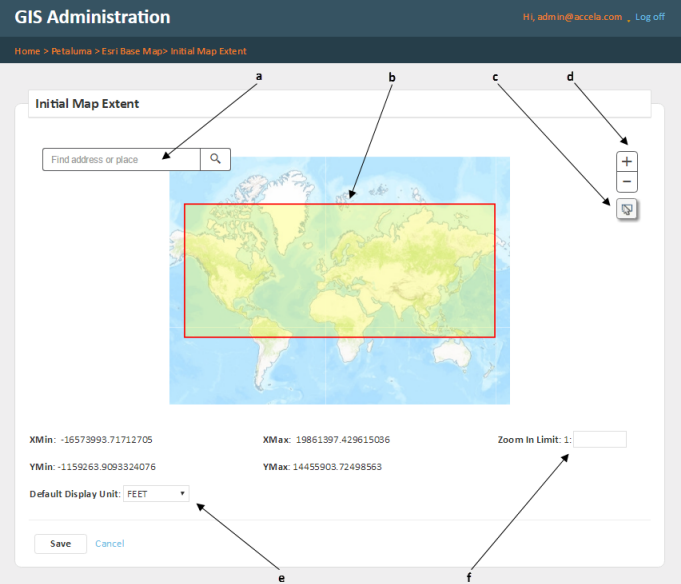Go to Home in the breadcrumb
This screenshot has width=681, height=584.
click(x=27, y=51)
